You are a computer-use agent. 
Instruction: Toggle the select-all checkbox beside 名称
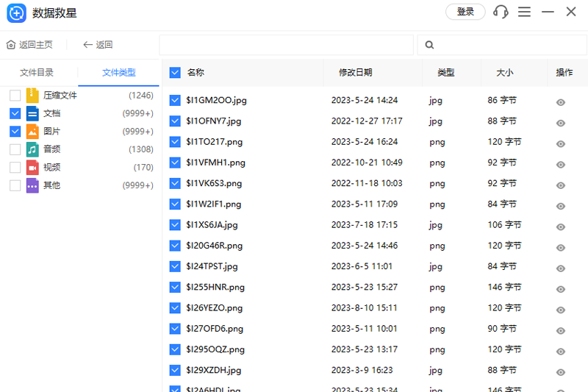coord(175,73)
